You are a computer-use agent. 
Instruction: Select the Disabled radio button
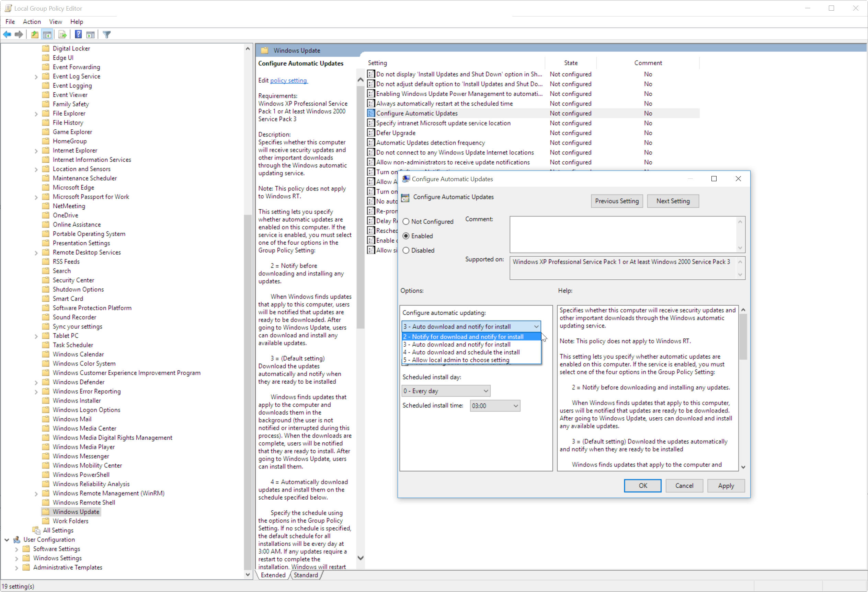point(408,251)
